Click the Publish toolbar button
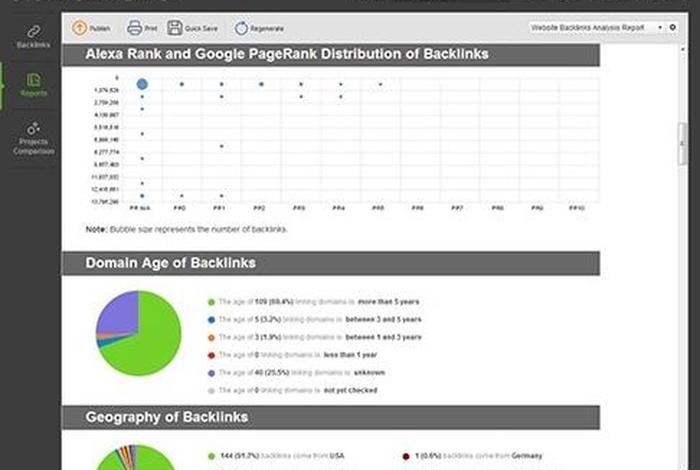This screenshot has width=700, height=470. pos(91,28)
